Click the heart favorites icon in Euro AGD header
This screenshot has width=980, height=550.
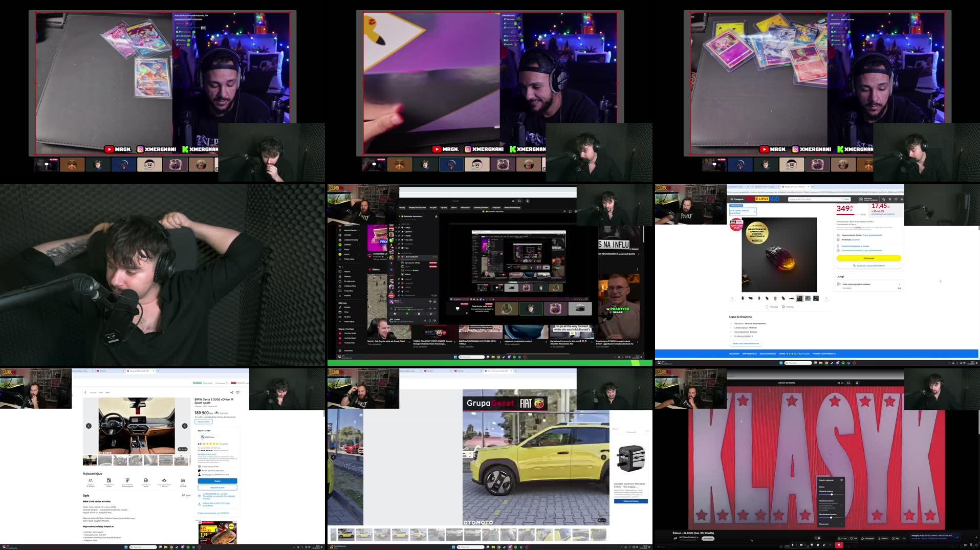(896, 199)
